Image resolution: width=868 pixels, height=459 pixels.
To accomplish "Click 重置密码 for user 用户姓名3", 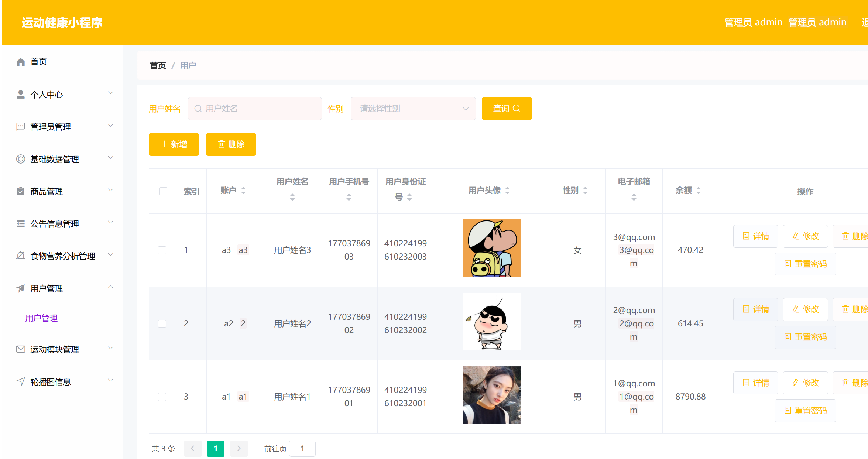I will click(805, 264).
